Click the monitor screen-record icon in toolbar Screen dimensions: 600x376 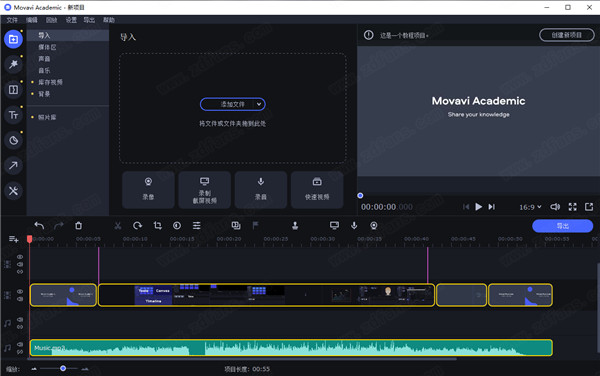(334, 226)
